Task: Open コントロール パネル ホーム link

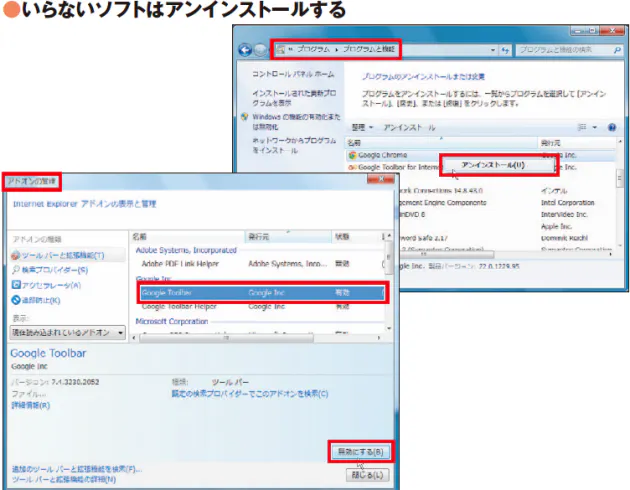Action: coord(293,74)
